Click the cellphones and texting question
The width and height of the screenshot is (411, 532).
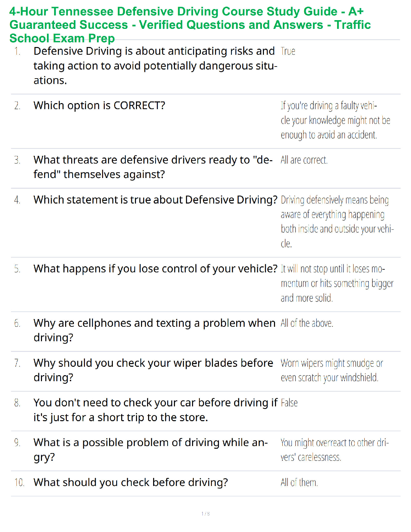pos(154,330)
